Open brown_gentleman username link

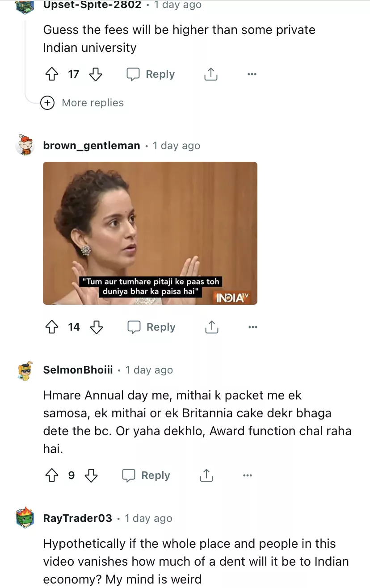pyautogui.click(x=92, y=146)
